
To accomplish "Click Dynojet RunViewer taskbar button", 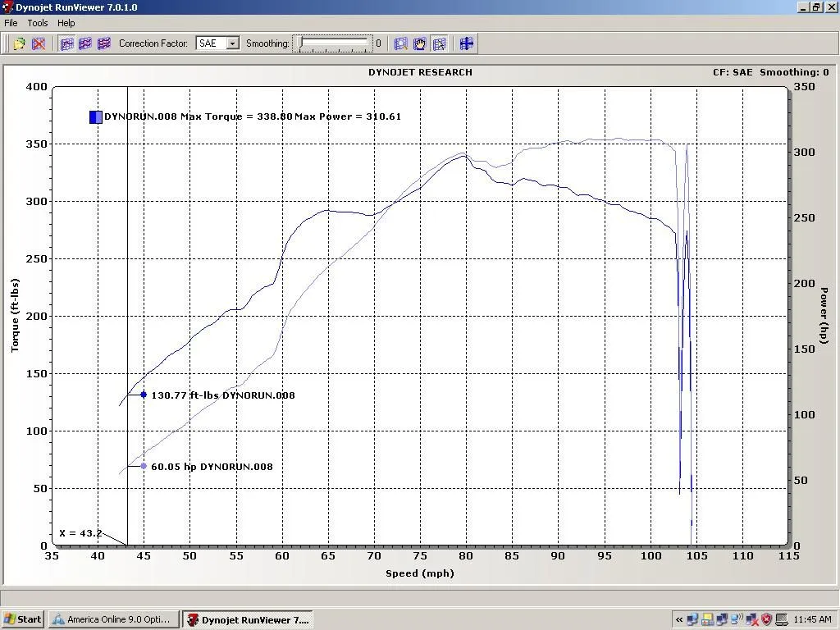I will pyautogui.click(x=248, y=619).
